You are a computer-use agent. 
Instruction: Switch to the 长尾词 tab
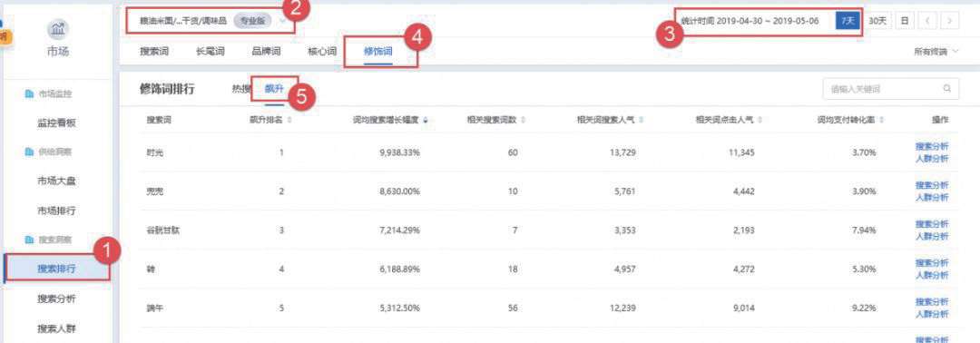tap(210, 51)
